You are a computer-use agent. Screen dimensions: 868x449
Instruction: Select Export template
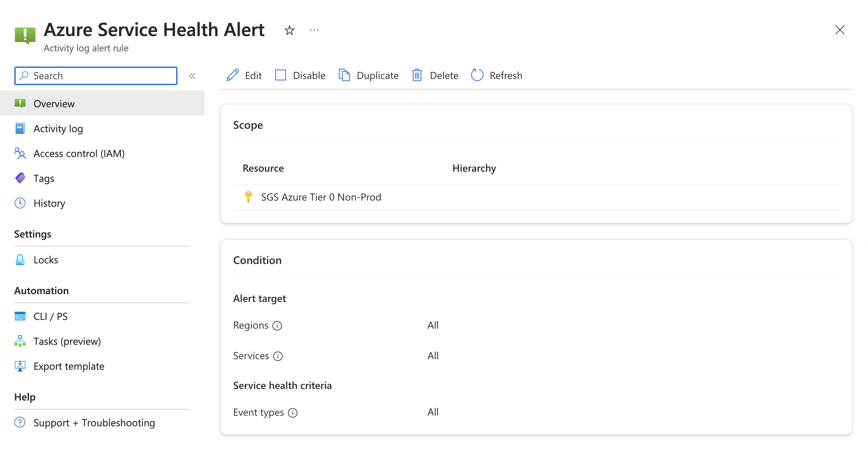click(x=69, y=366)
